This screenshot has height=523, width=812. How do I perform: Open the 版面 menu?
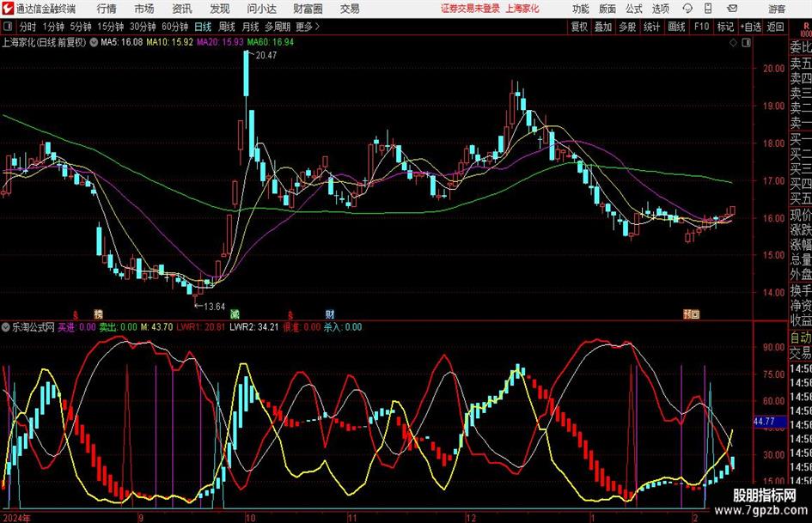click(x=607, y=9)
